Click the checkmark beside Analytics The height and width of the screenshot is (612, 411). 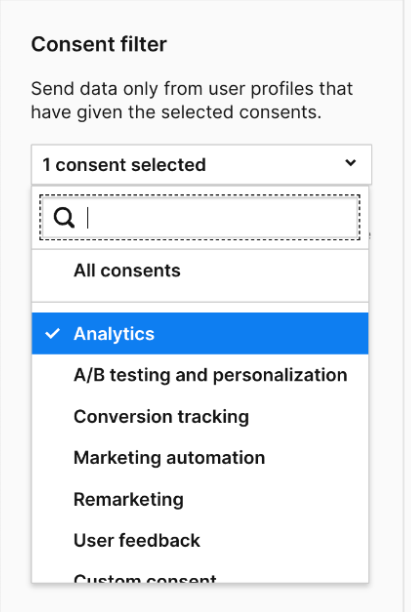click(x=52, y=334)
